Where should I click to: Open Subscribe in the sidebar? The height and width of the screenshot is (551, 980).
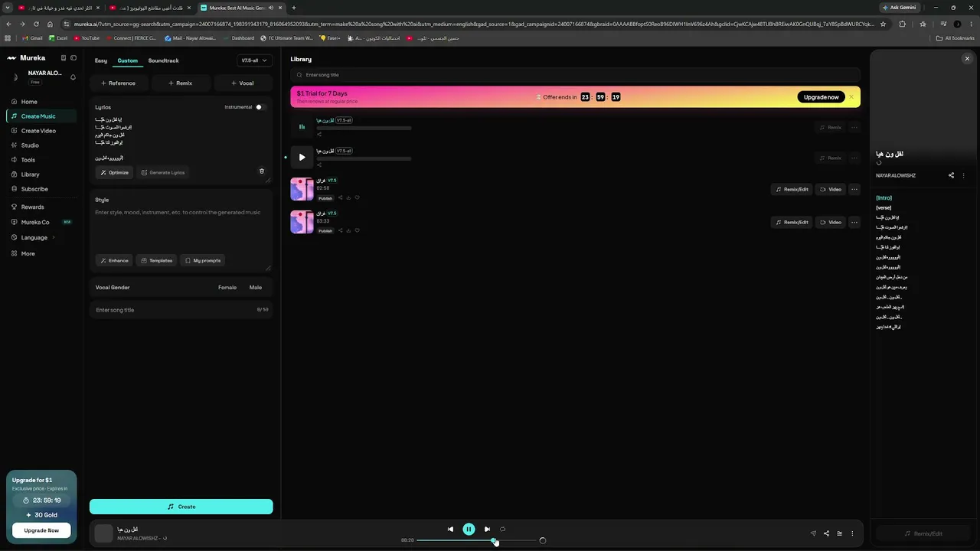(34, 189)
